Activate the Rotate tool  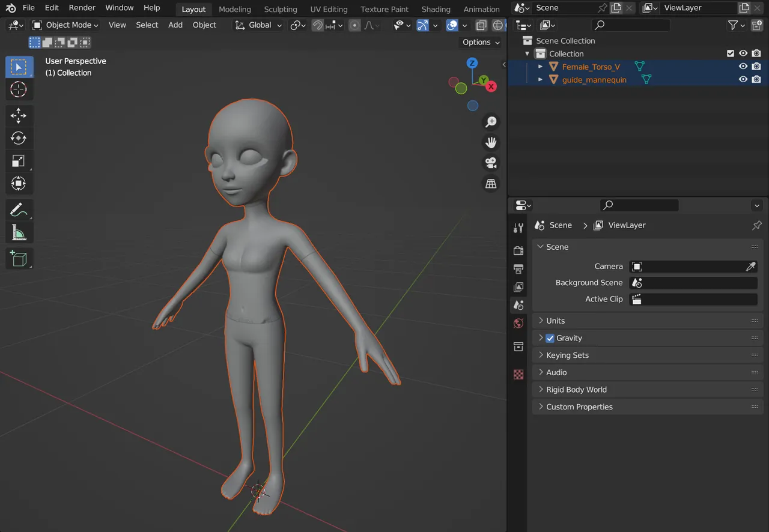(x=19, y=138)
